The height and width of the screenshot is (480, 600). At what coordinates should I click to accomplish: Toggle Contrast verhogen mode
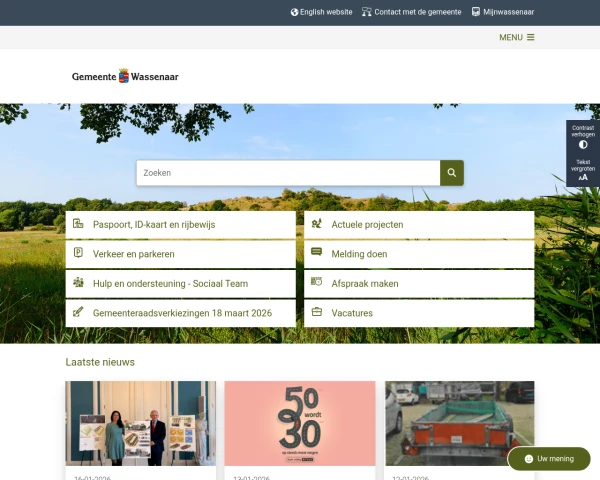583,137
